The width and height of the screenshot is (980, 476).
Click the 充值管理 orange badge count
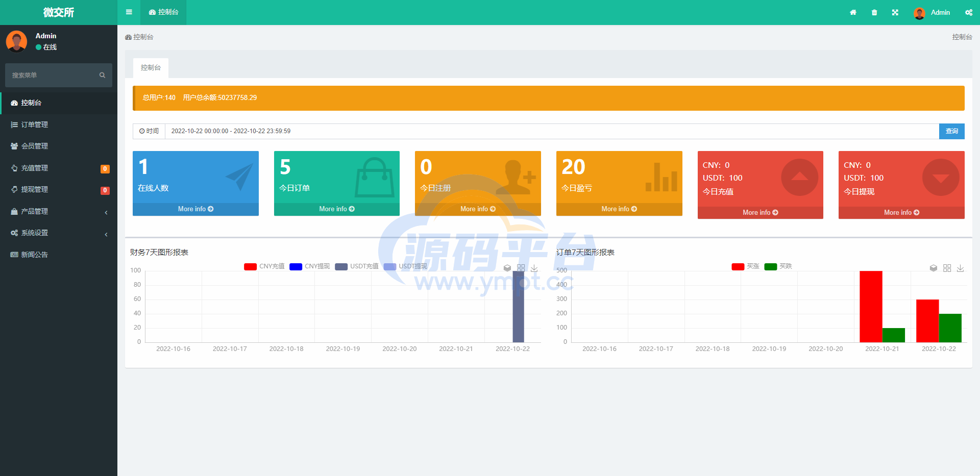pyautogui.click(x=105, y=169)
